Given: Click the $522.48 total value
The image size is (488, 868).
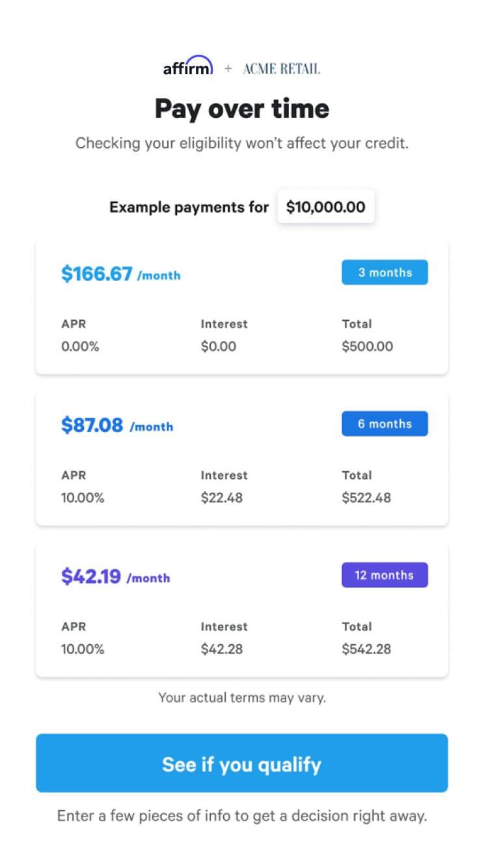Looking at the screenshot, I should pyautogui.click(x=366, y=498).
